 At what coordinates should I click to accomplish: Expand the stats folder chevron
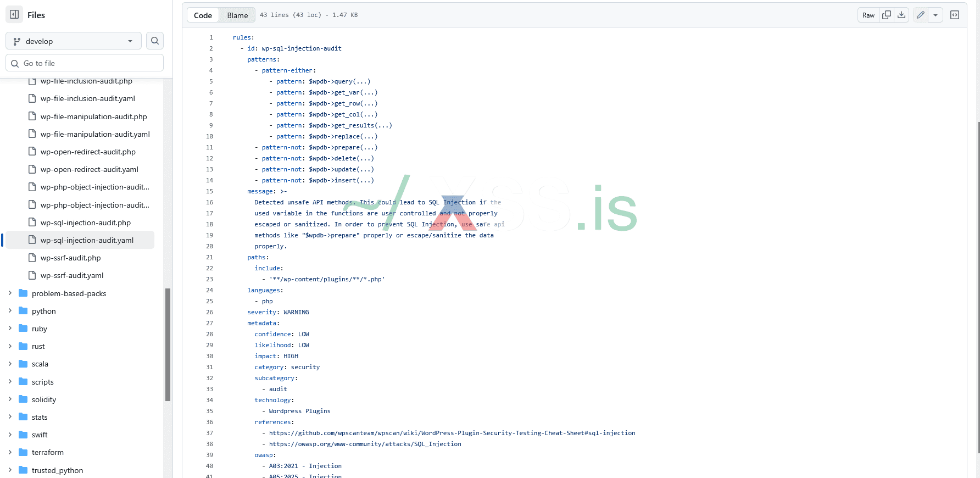click(x=10, y=417)
